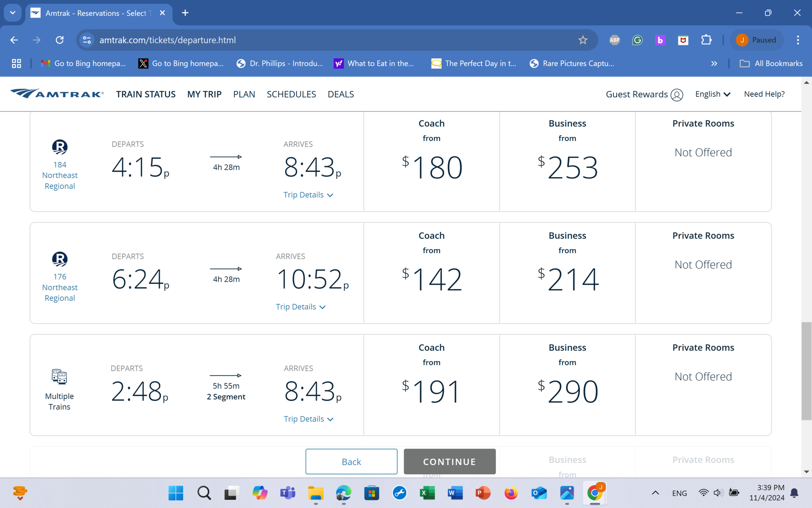Expand Trip Details for the 2:48p train

coord(308,419)
